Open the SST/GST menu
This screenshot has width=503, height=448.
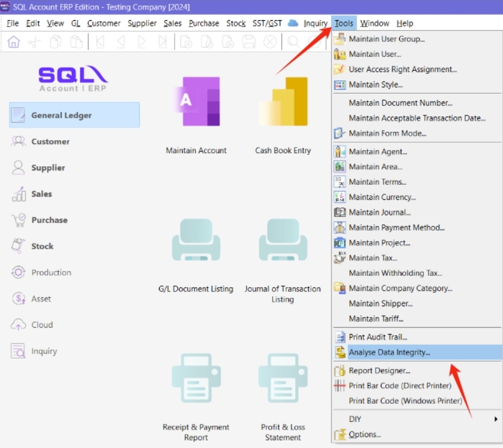[267, 23]
